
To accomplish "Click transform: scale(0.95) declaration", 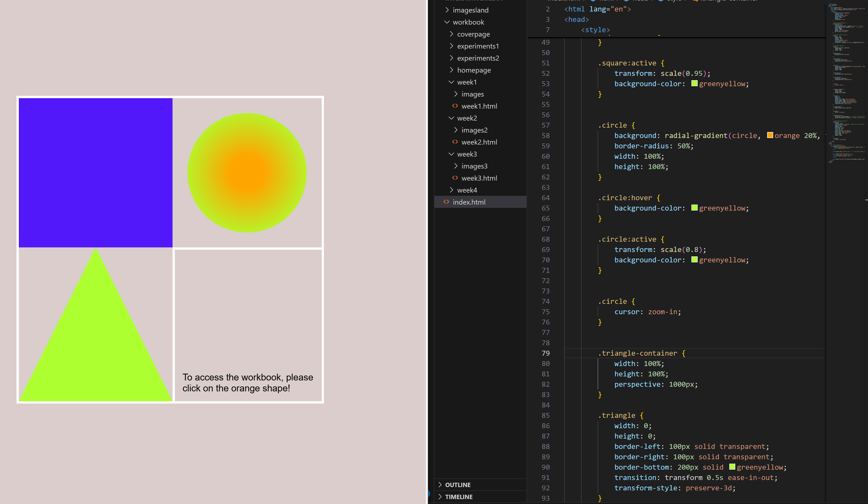I will [x=662, y=73].
